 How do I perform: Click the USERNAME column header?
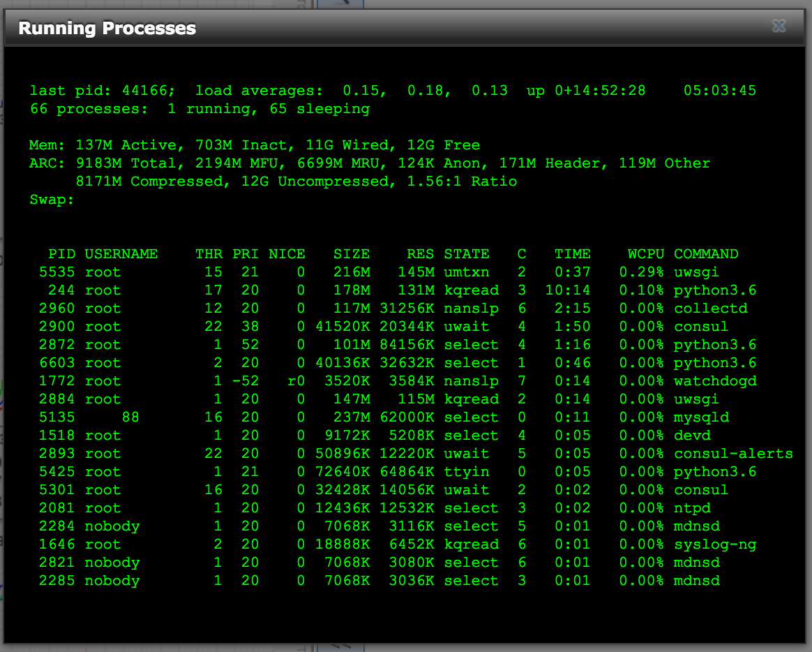121,254
